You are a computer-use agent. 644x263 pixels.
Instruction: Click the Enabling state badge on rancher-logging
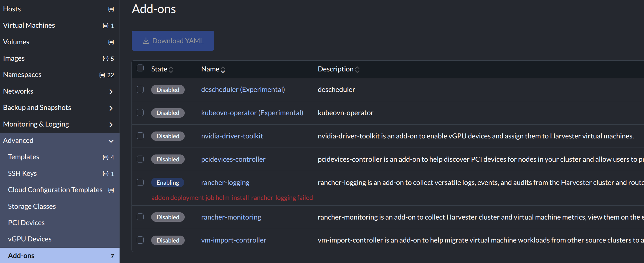pos(168,182)
